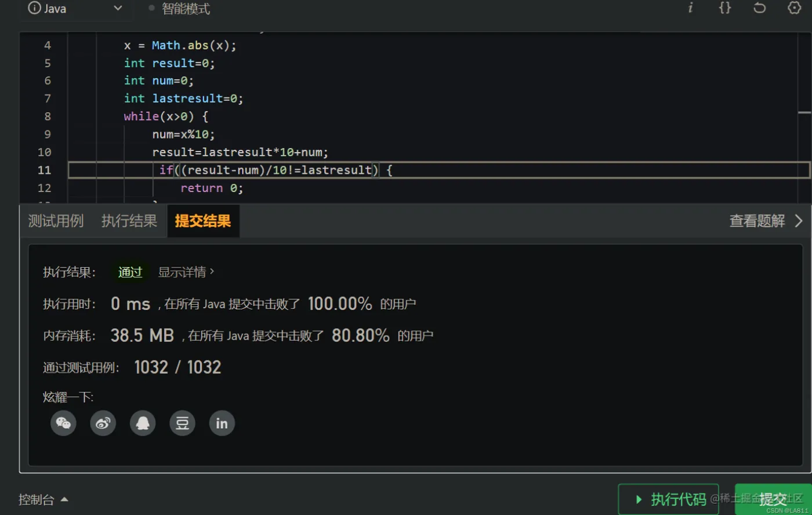Open 查看题解 solution link
The height and width of the screenshot is (515, 812).
(x=757, y=221)
